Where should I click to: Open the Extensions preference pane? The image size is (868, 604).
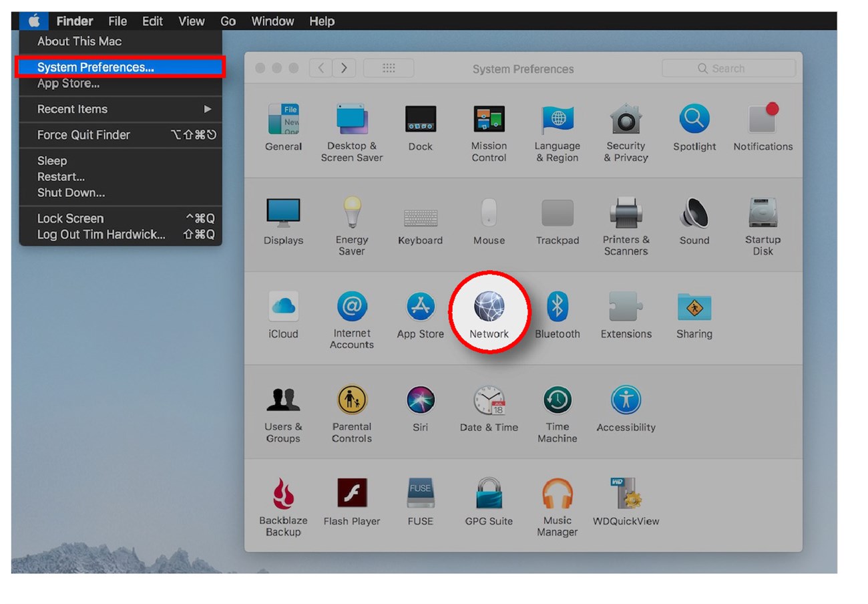(626, 315)
